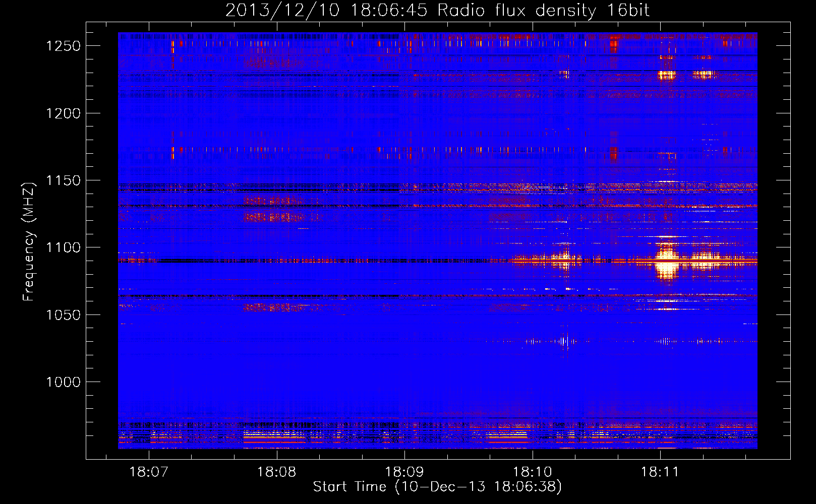Click the plot title 'Radio flux density 16bit'
Screen dimensions: 816x504
tap(543, 10)
